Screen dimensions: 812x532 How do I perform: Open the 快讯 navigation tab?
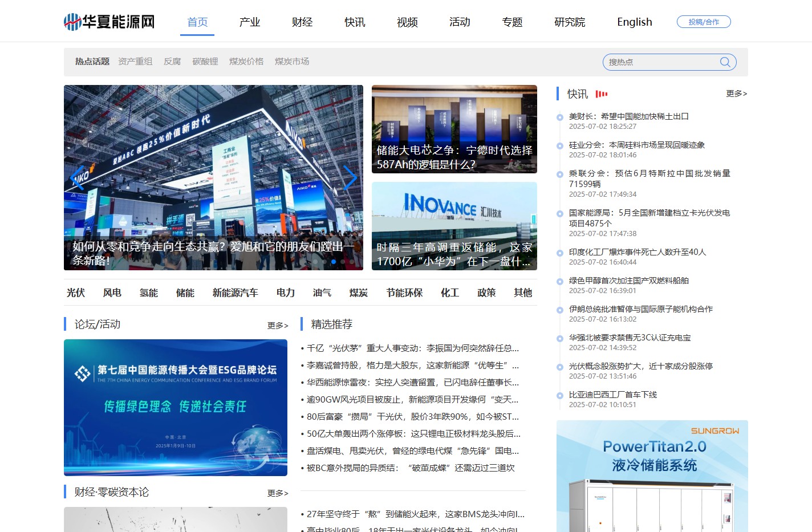pyautogui.click(x=355, y=22)
